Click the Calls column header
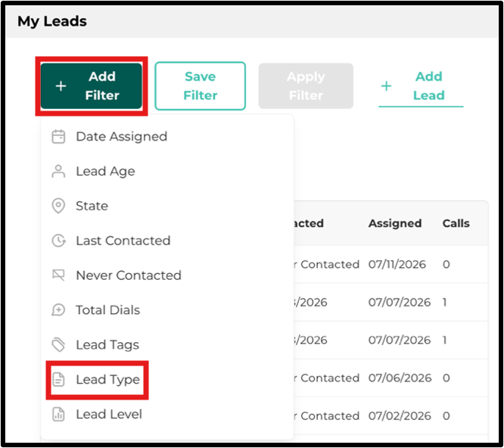504x448 pixels. click(x=456, y=223)
